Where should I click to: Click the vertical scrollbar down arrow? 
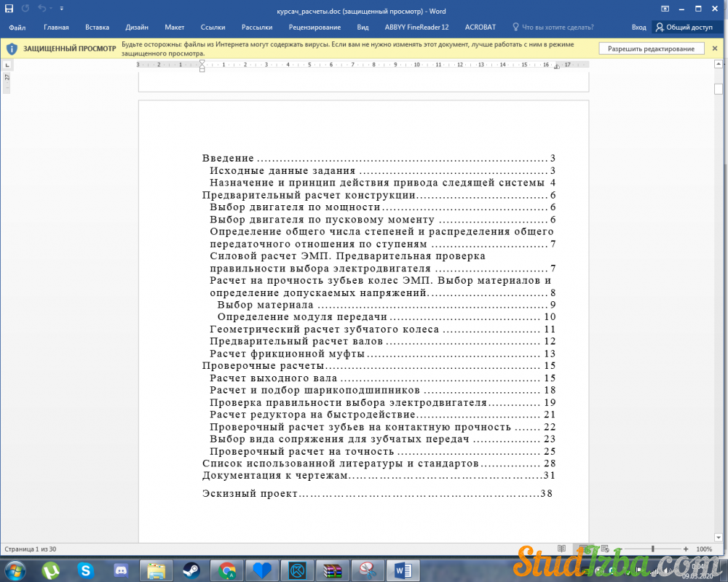(719, 538)
